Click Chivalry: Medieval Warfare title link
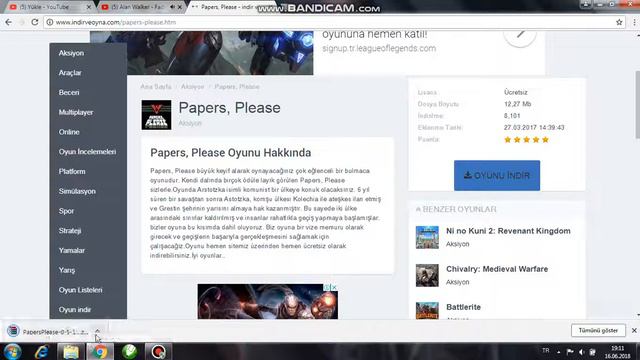The width and height of the screenshot is (640, 360). (x=497, y=269)
